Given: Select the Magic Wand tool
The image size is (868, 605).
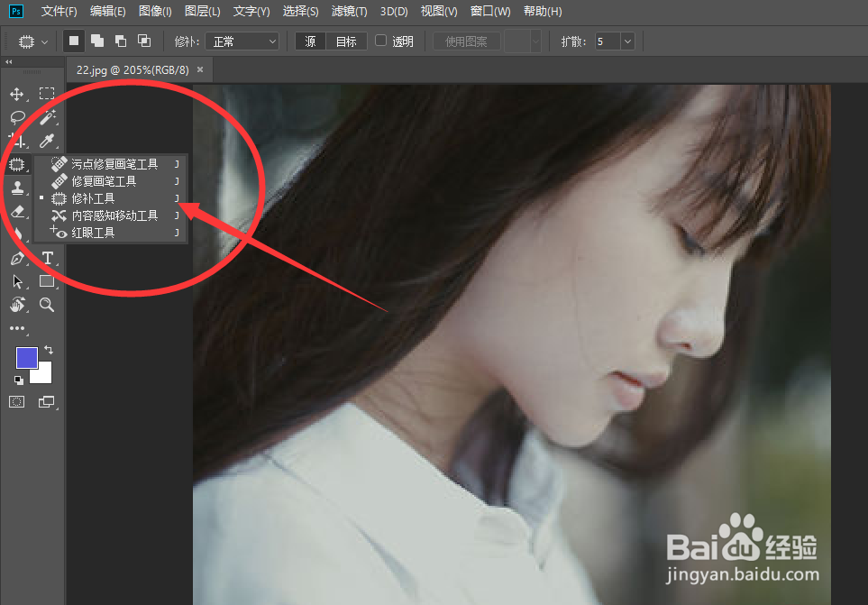Looking at the screenshot, I should (47, 117).
